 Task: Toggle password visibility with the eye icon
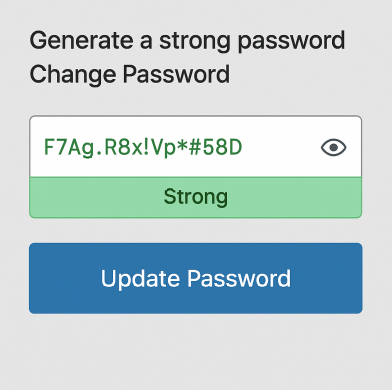tap(333, 147)
